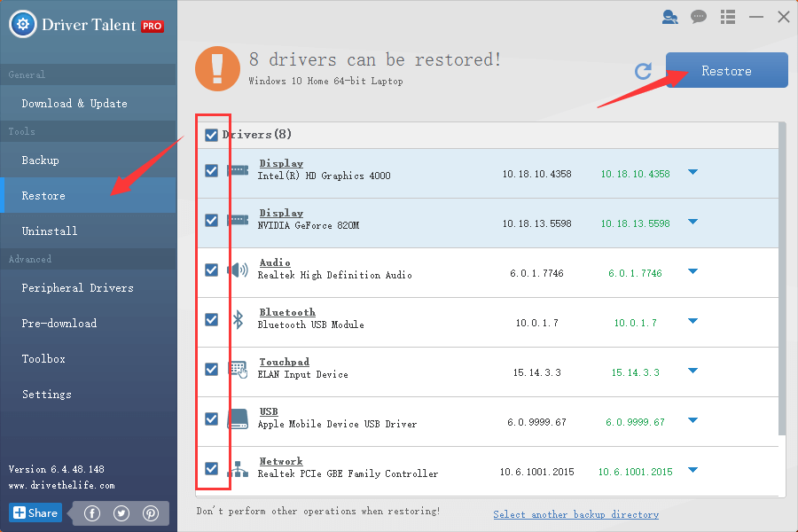Screen dimensions: 798x532
Task: Share on Facebook icon
Action: pyautogui.click(x=92, y=513)
